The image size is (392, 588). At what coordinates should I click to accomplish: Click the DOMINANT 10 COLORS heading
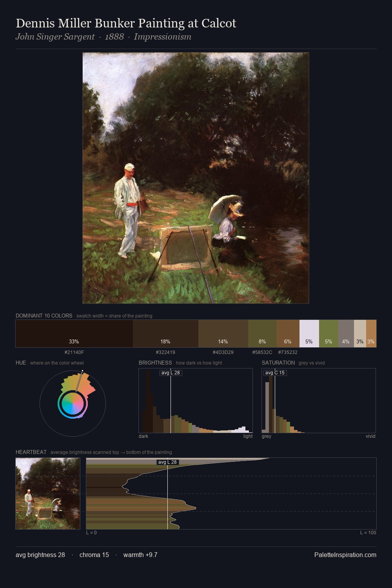click(44, 316)
